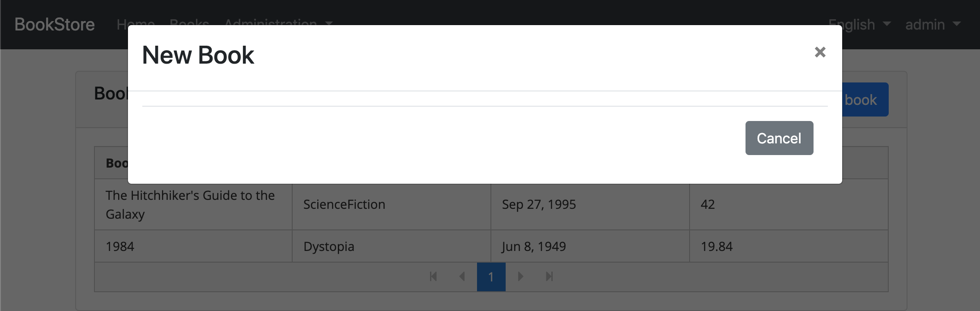Open the admin user caret icon
This screenshot has height=311, width=980.
957,25
